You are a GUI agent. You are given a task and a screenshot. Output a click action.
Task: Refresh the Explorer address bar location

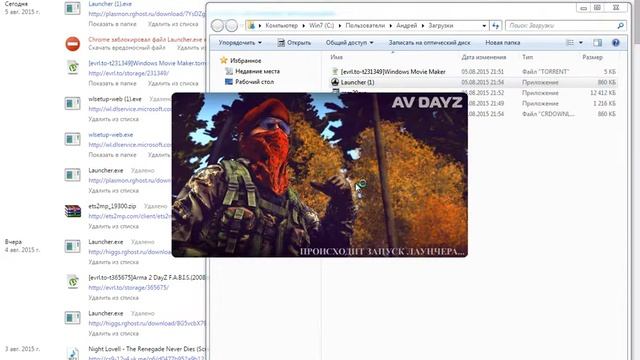[495, 25]
